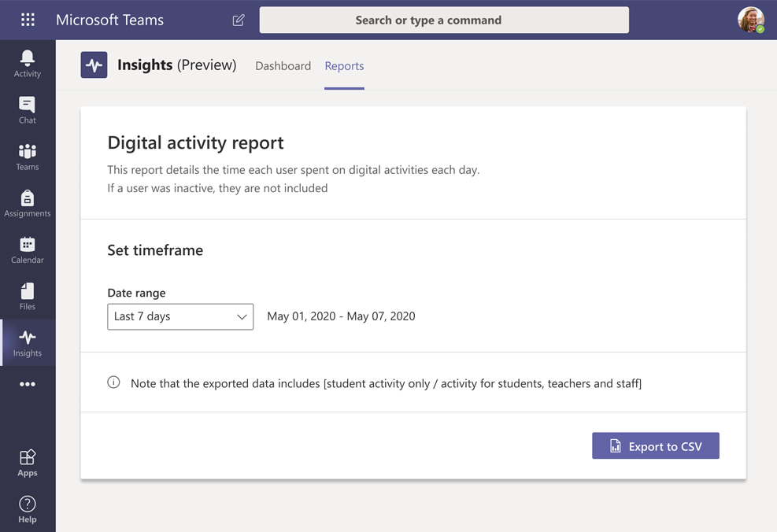Click your profile avatar picture
Image resolution: width=777 pixels, height=532 pixels.
click(x=751, y=20)
